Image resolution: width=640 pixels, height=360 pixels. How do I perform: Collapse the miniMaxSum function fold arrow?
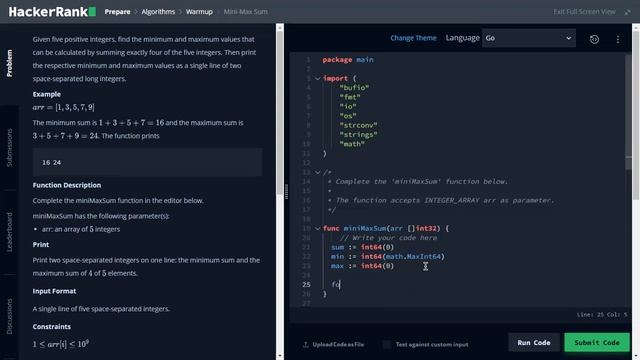tap(318, 228)
